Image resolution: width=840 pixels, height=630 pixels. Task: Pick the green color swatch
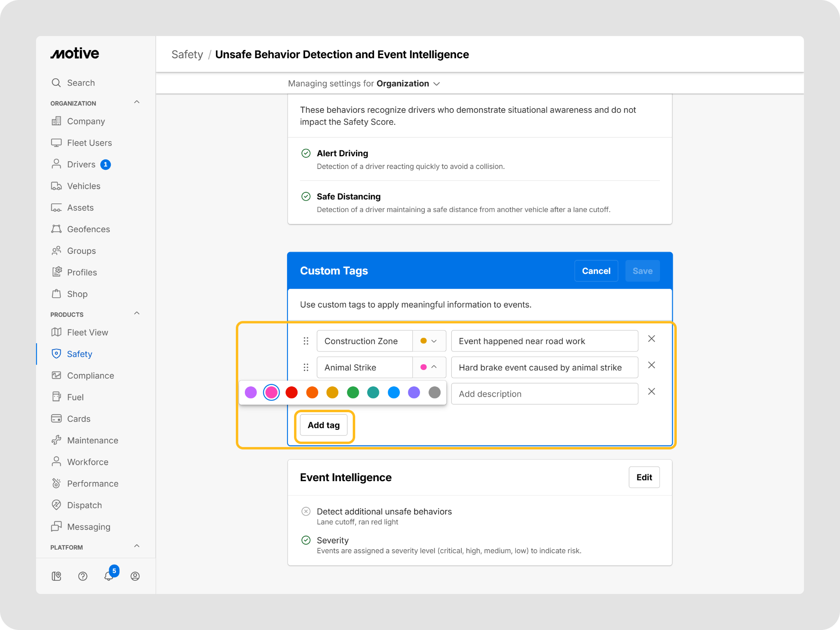(353, 393)
